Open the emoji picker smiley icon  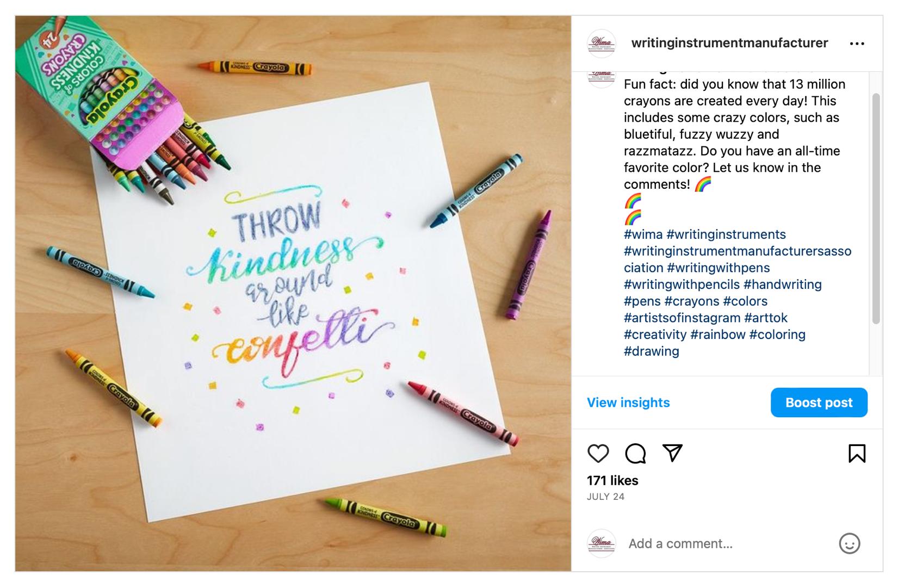click(x=849, y=543)
